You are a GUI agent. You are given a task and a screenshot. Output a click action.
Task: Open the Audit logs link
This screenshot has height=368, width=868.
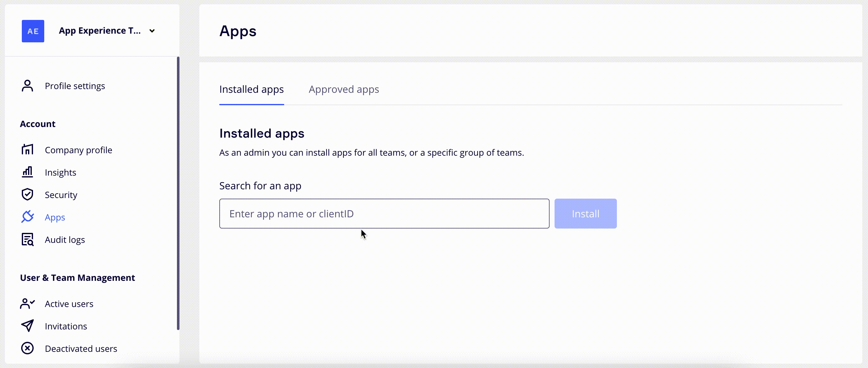tap(65, 240)
